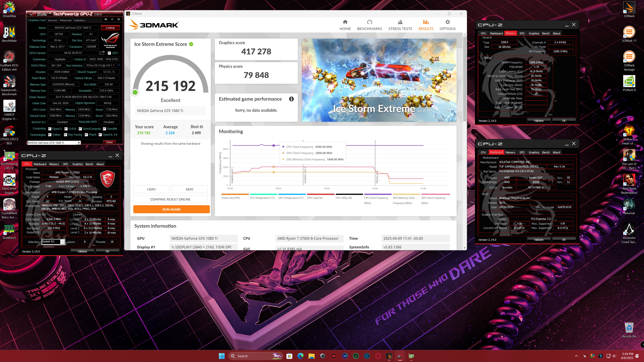Click the volume icon in system tray

pos(614,356)
